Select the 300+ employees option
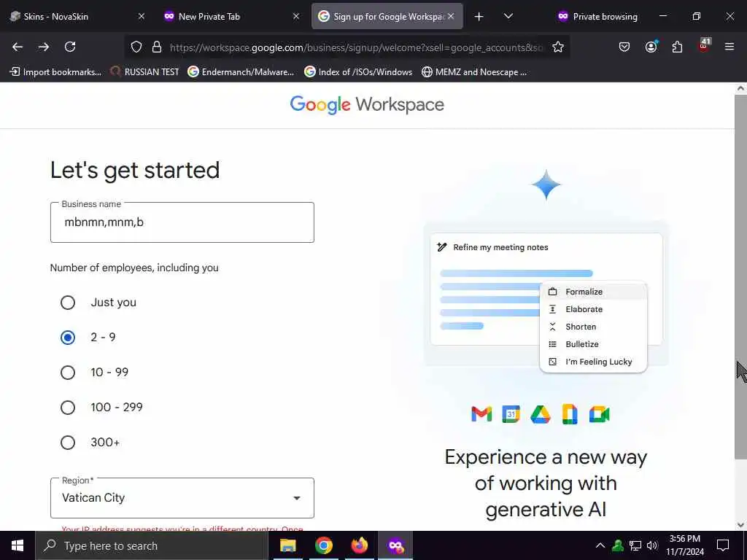Viewport: 747px width, 560px height. [68, 443]
